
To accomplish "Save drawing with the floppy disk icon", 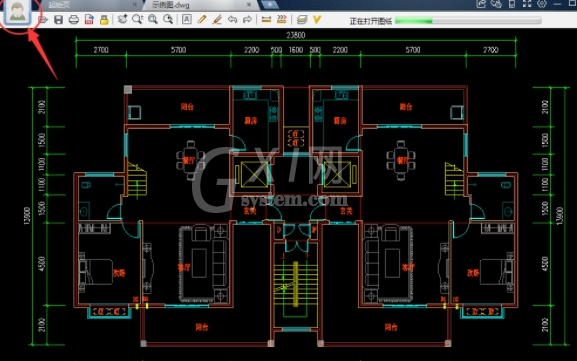I will [58, 20].
